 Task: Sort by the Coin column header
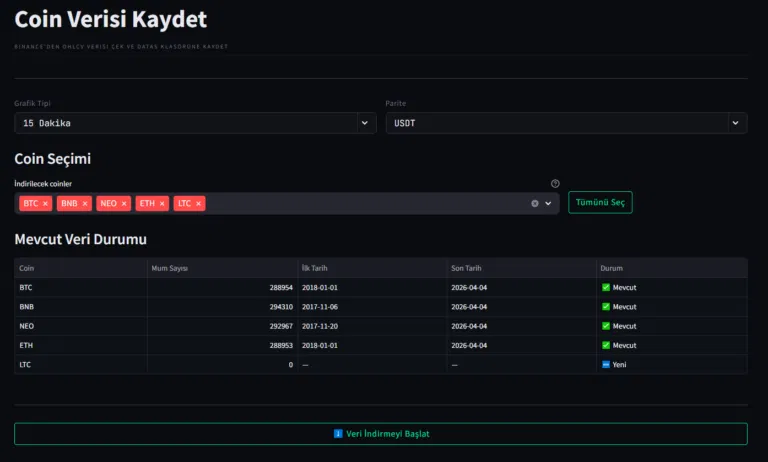[x=27, y=268]
